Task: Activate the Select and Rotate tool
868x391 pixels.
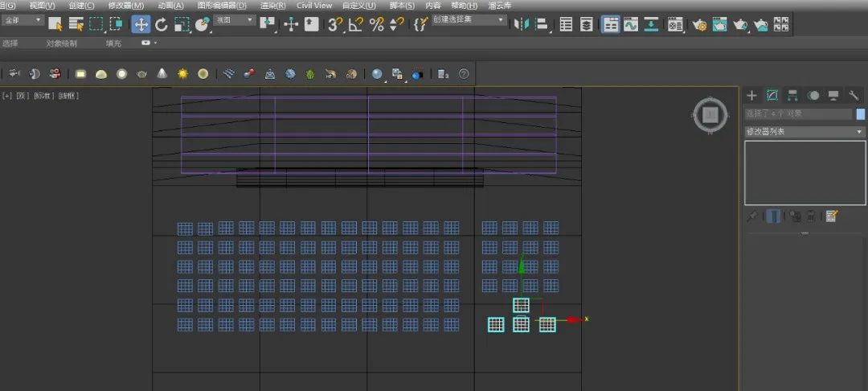Action: 161,24
